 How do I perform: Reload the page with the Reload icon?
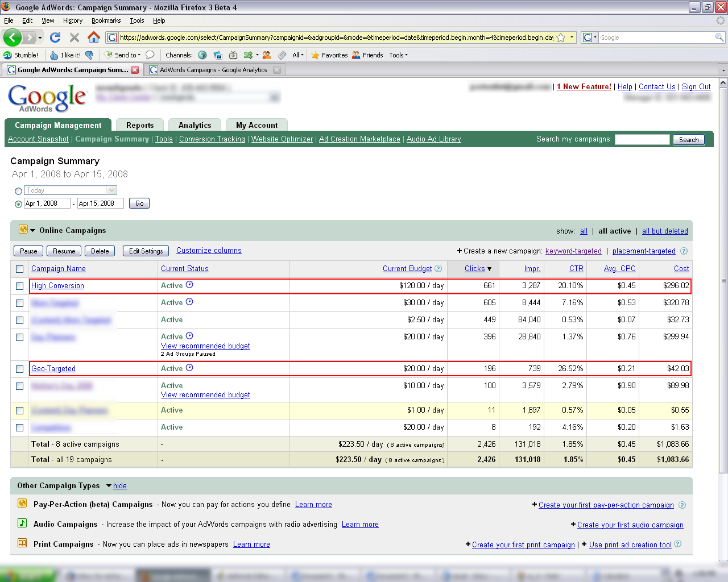[x=55, y=38]
